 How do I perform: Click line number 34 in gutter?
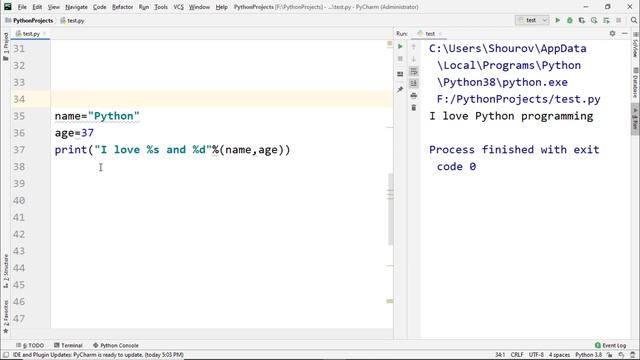point(19,99)
